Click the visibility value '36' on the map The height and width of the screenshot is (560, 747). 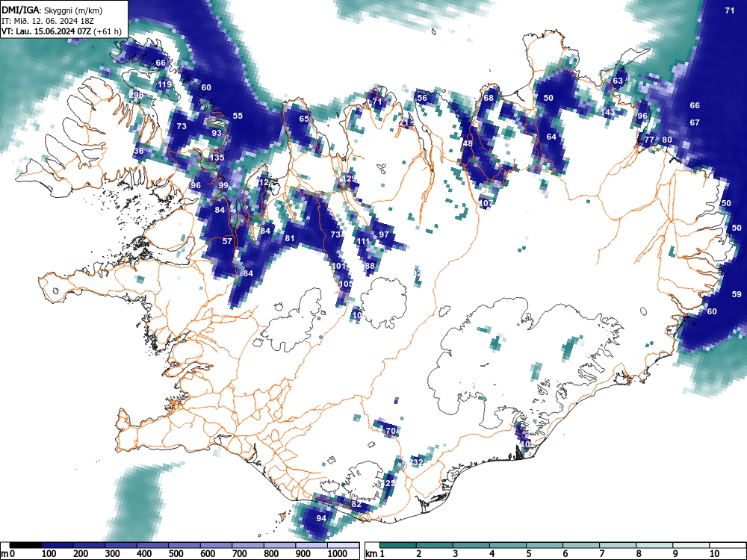[139, 151]
